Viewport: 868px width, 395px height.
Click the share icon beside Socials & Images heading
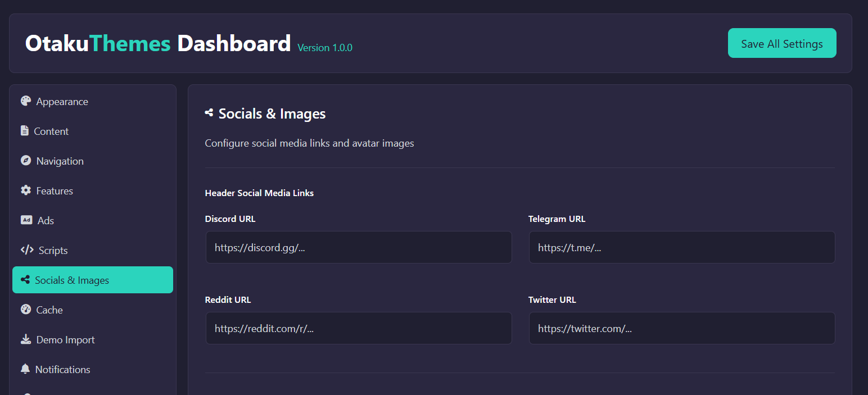click(x=209, y=113)
